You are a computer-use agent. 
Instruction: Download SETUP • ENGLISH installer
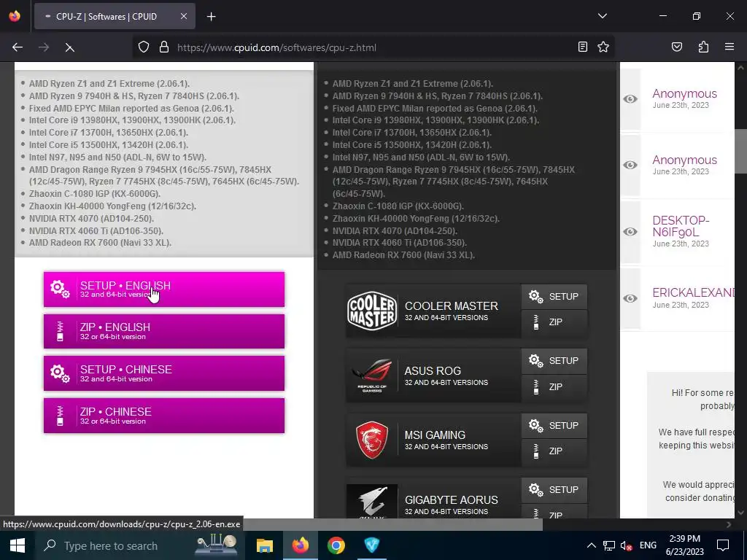point(164,289)
